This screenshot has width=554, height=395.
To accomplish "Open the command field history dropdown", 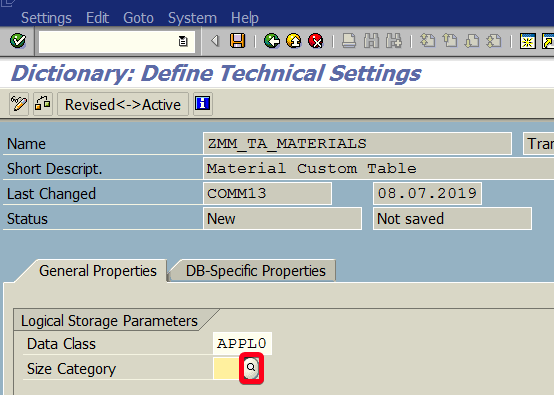I will click(x=183, y=42).
